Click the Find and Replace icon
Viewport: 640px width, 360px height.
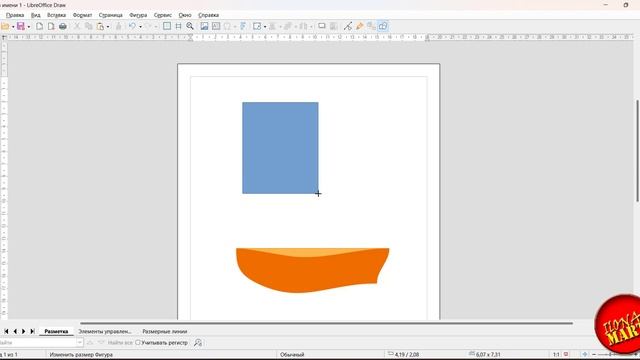pyautogui.click(x=198, y=343)
